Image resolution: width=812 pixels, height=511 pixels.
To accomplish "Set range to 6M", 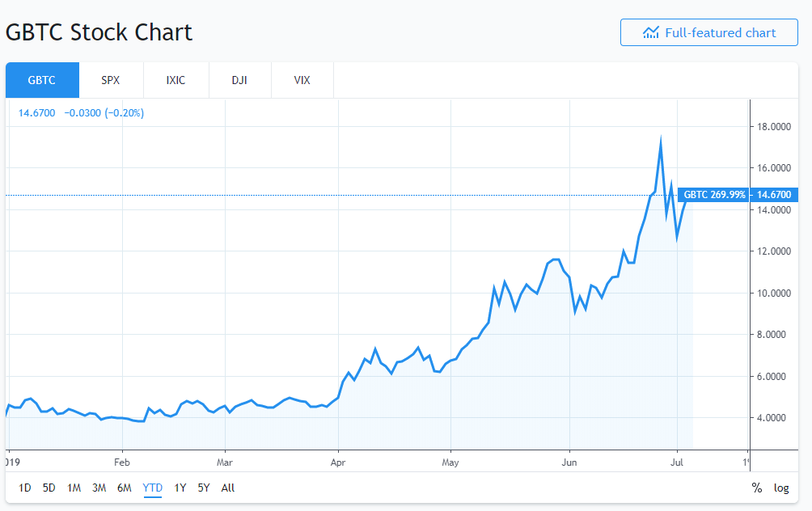I will pos(125,488).
